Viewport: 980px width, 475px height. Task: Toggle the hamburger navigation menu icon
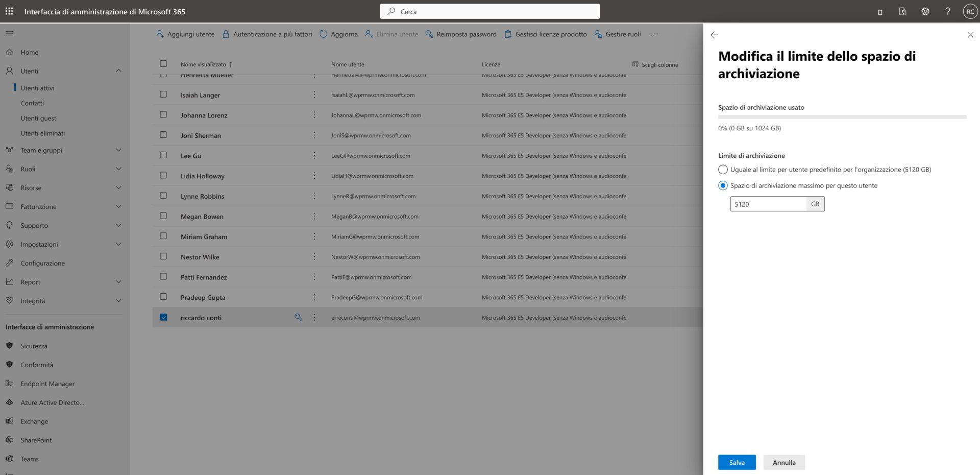9,33
